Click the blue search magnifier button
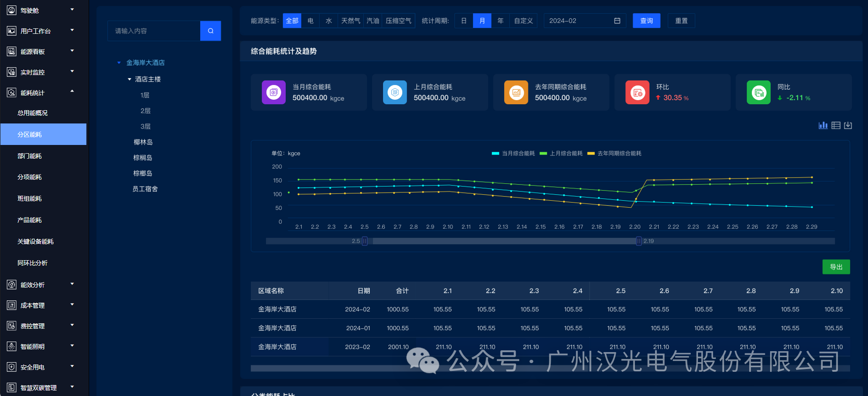This screenshot has width=868, height=396. (210, 31)
